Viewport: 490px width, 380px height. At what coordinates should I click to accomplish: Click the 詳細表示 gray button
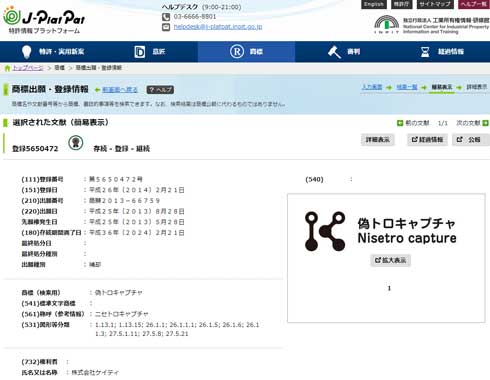coord(378,140)
